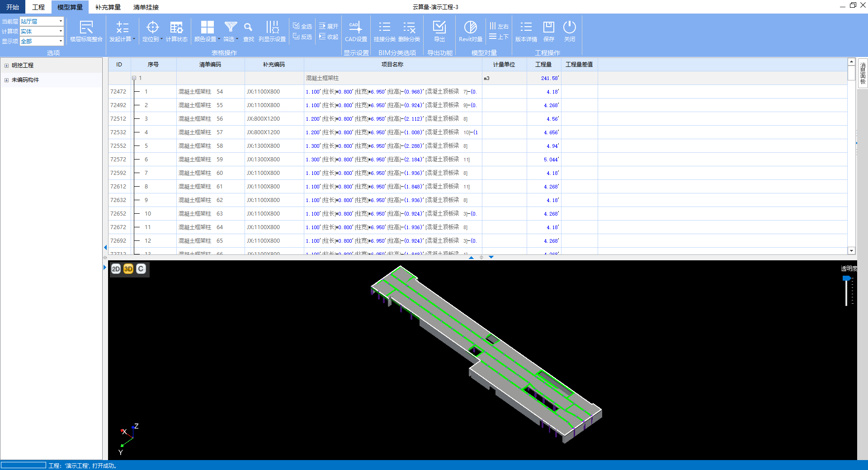Viewport: 868px width, 470px height.
Task: Switch viewport to 2D mode
Action: [116, 269]
